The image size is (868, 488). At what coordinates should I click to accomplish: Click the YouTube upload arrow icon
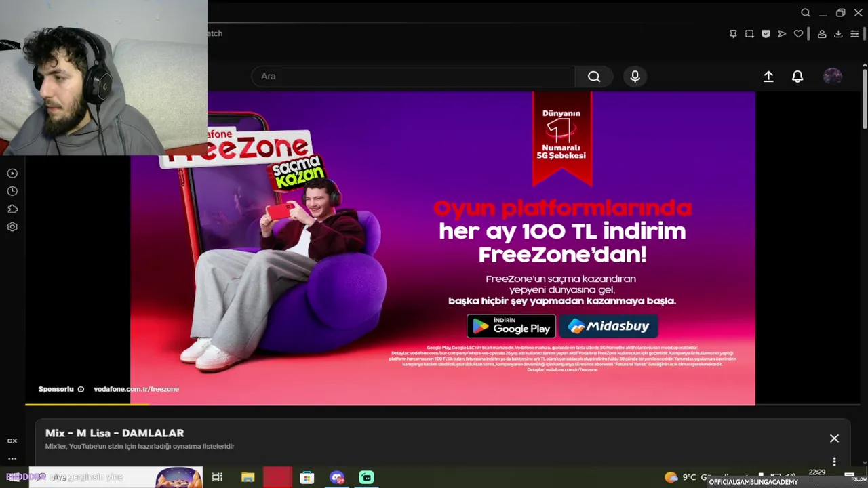click(768, 77)
